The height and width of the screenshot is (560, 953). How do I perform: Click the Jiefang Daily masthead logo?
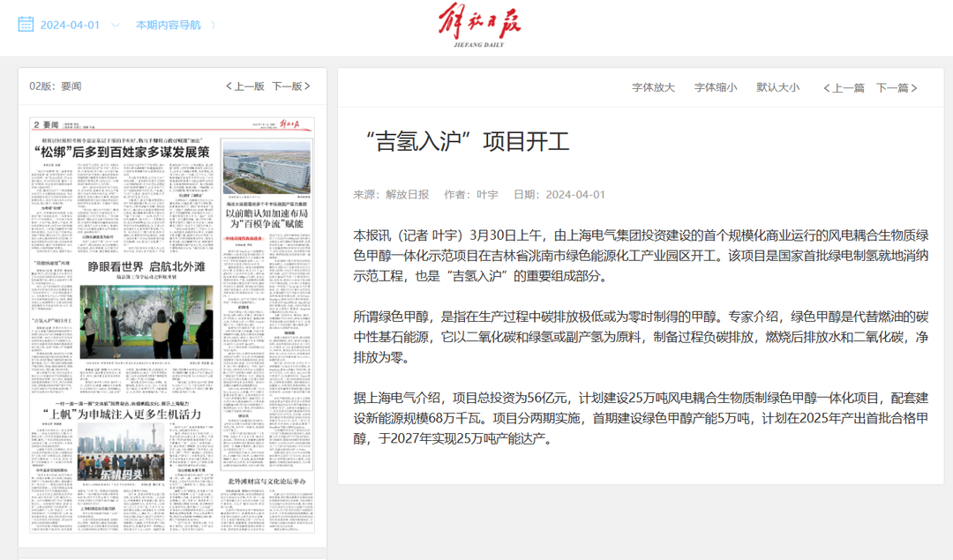(479, 26)
